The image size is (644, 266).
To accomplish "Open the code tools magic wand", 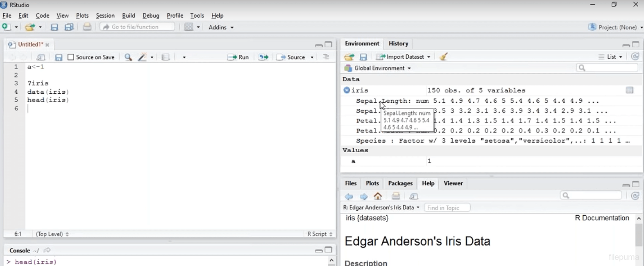I will (x=143, y=57).
